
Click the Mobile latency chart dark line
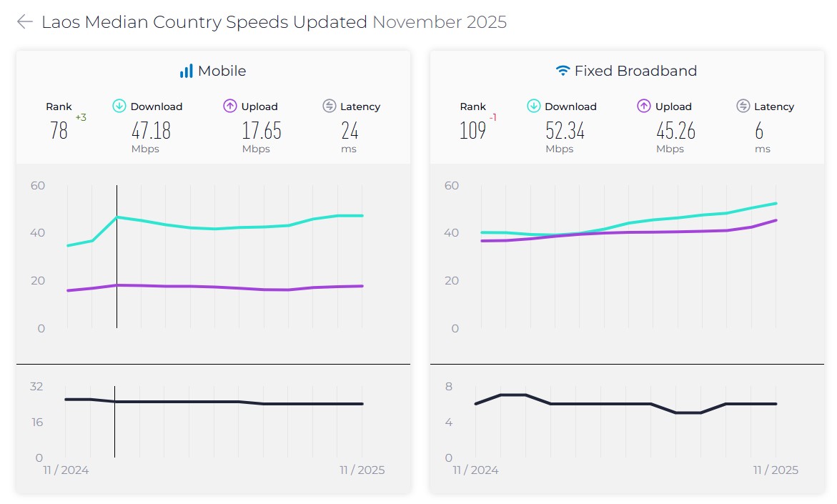[x=214, y=402]
